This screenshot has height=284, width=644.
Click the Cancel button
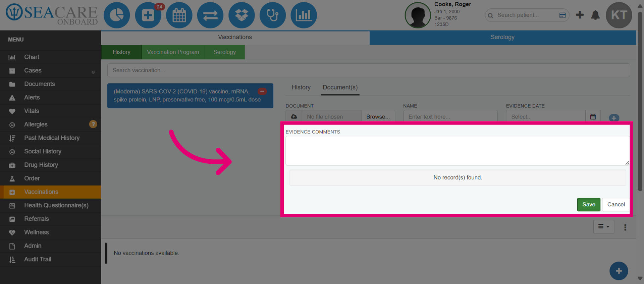(x=616, y=205)
